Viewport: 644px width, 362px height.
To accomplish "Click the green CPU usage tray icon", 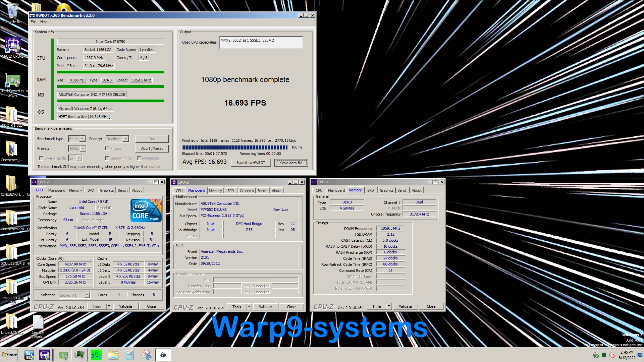I will (x=604, y=355).
